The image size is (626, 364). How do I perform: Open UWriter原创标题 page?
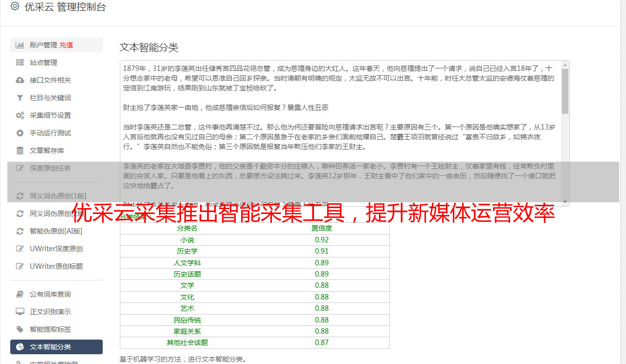point(56,266)
